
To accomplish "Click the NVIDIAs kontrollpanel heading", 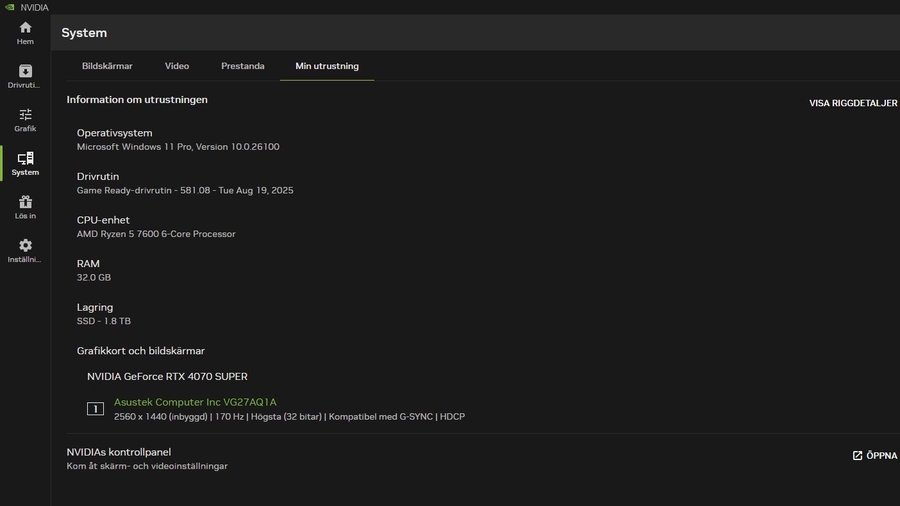I will [x=119, y=452].
